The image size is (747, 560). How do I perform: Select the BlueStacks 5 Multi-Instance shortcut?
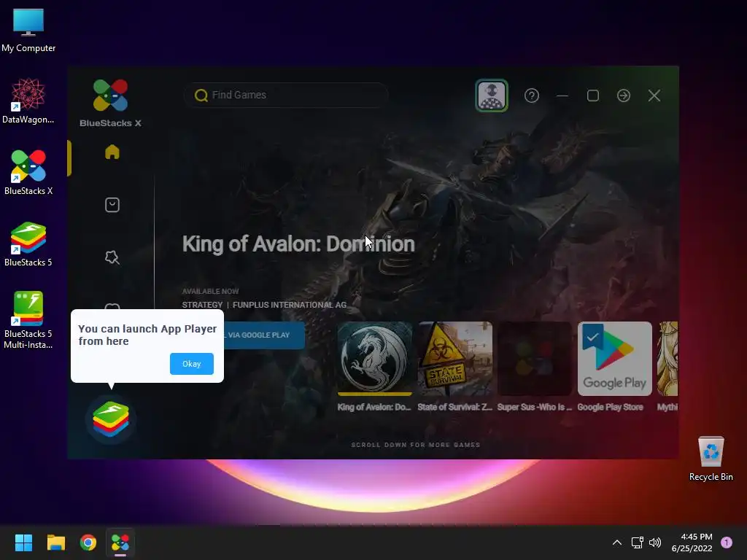coord(28,320)
